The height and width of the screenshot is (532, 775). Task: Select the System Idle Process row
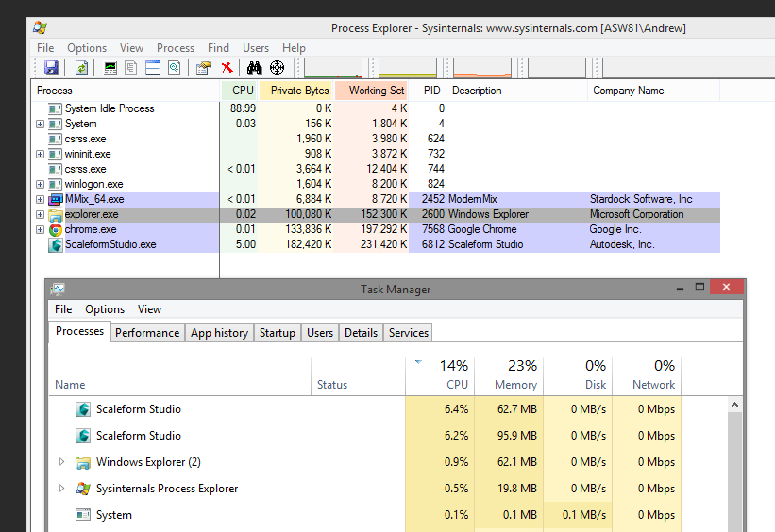click(376, 108)
